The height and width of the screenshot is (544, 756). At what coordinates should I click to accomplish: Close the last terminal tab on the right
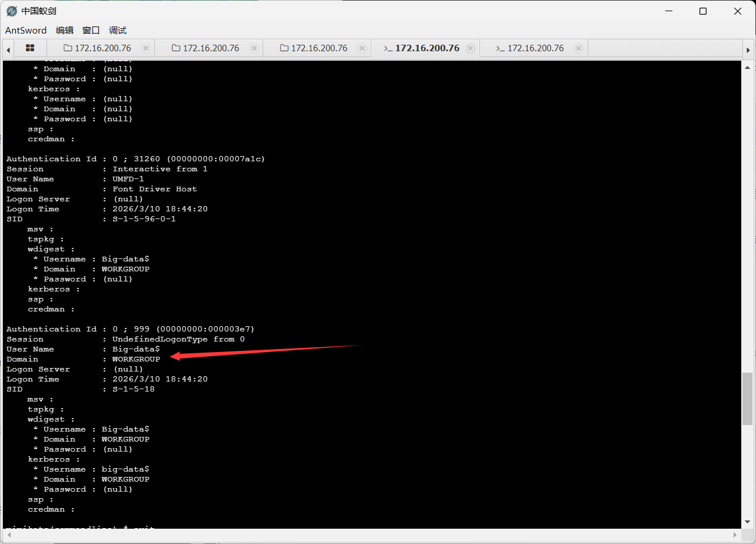pyautogui.click(x=579, y=48)
